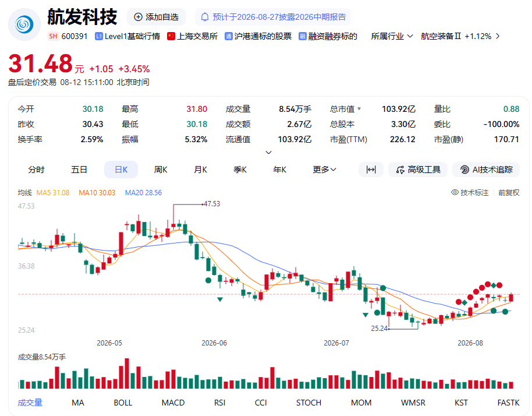Expand more quote data chevron
Viewport: 532px width, 416px height.
(x=268, y=153)
